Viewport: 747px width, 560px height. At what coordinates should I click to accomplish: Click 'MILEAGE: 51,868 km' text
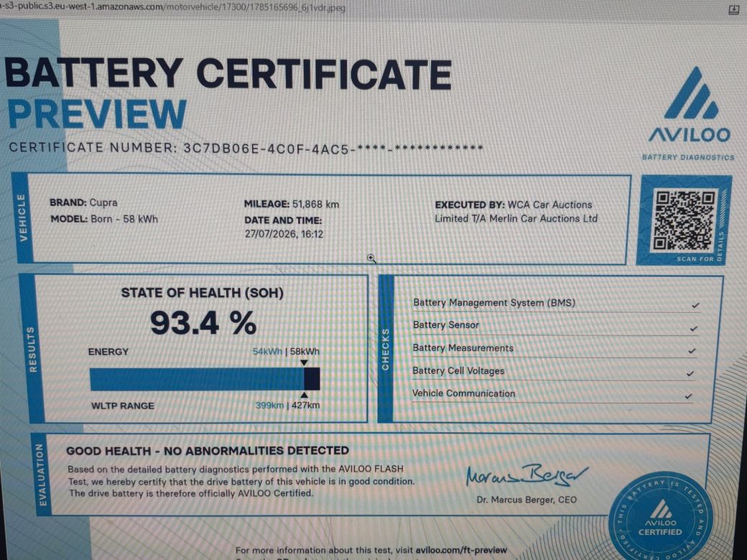(292, 205)
